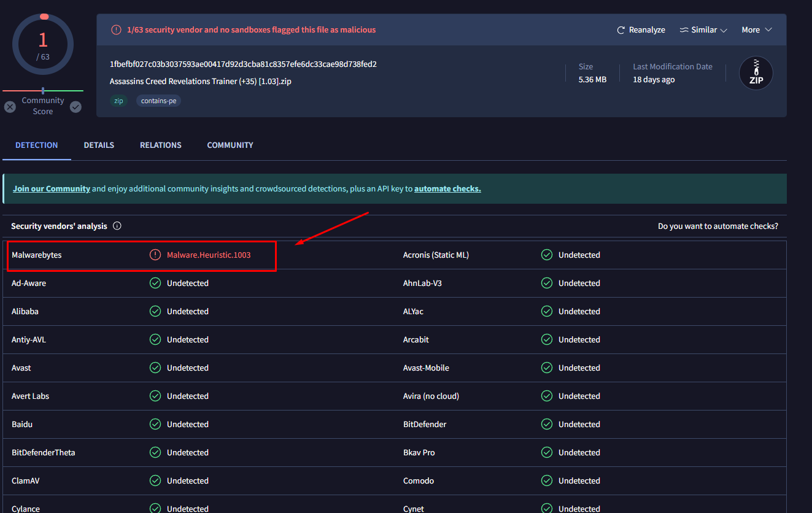The height and width of the screenshot is (513, 812).
Task: Open the Similar dropdown menu
Action: click(703, 30)
